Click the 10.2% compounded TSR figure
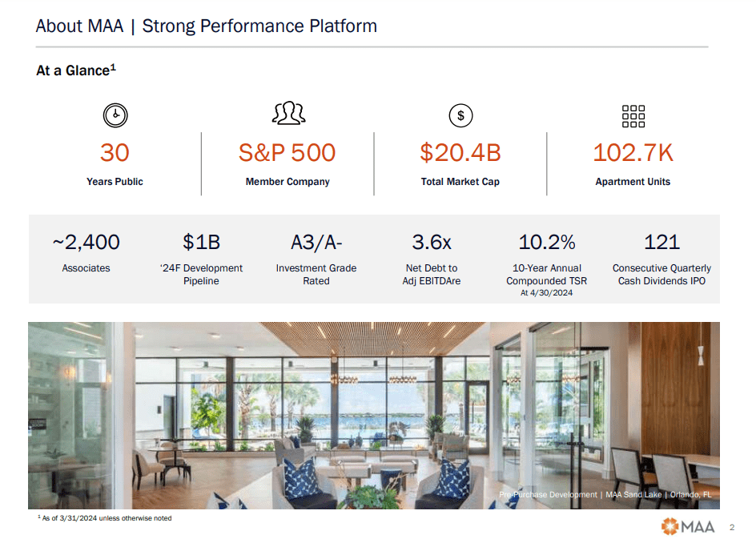756x543 pixels. click(547, 242)
